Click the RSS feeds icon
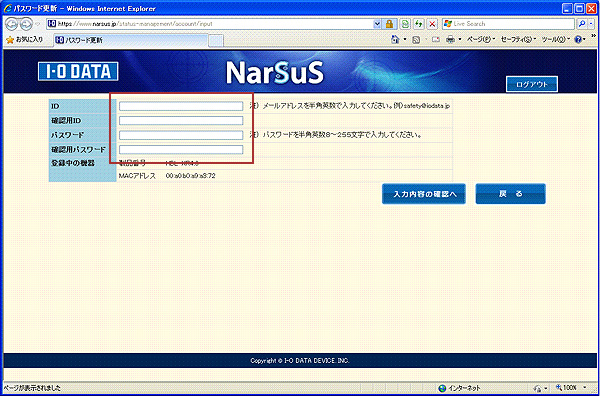600x396 pixels. (416, 39)
